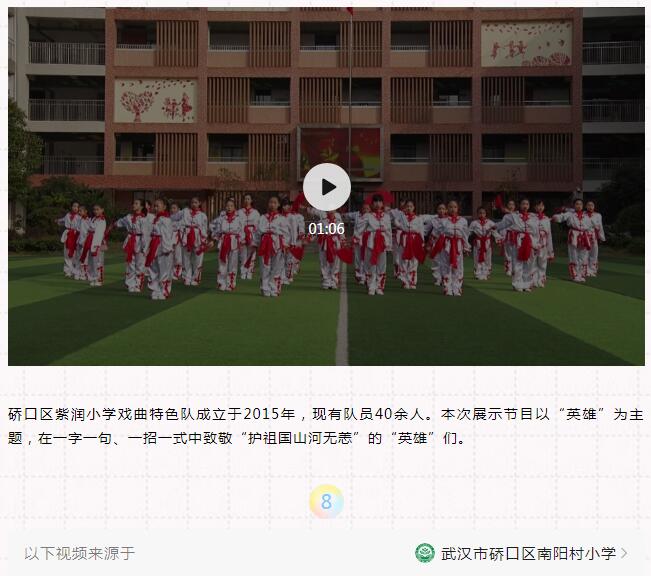
Task: Click the rightmost performers in white costumes
Action: 580,240
